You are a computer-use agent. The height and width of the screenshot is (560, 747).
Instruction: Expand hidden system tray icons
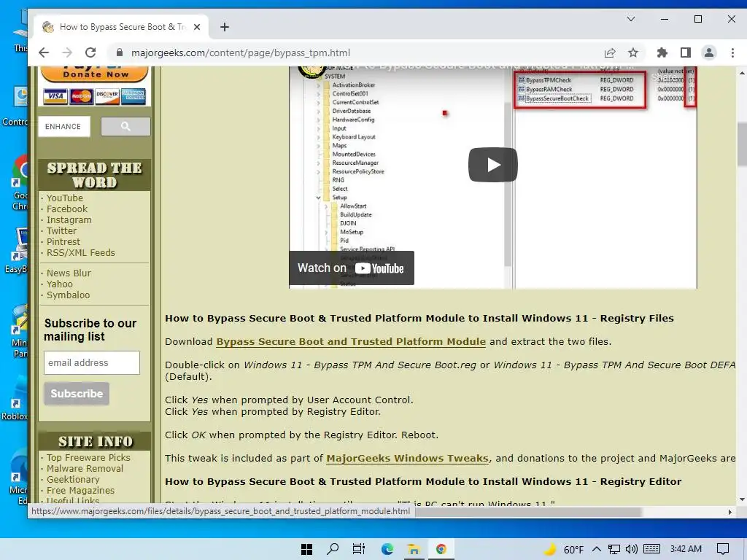click(597, 549)
